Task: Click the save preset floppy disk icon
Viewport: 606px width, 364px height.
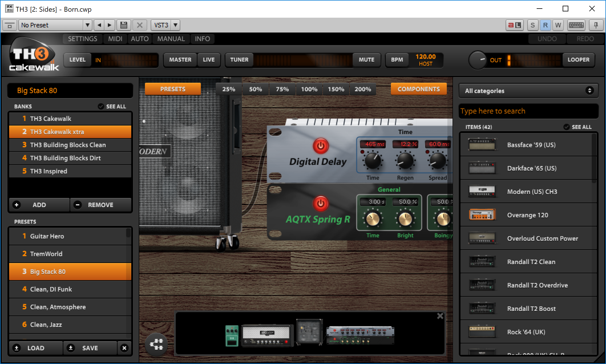Action: point(124,25)
